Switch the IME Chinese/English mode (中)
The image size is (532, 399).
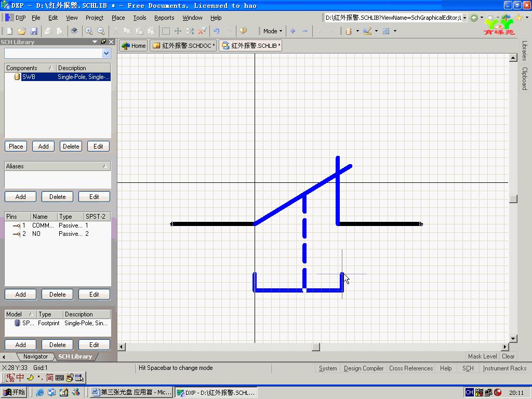20,378
